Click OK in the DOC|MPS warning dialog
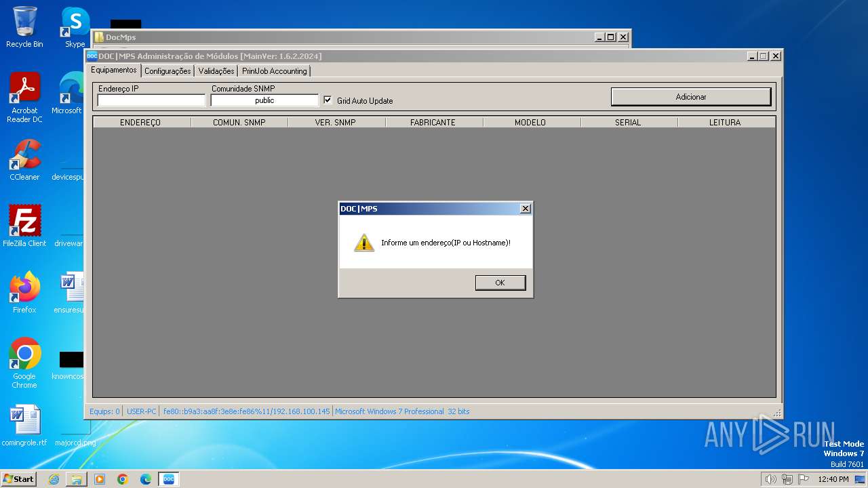Screen dimensions: 868x488 coord(500,283)
